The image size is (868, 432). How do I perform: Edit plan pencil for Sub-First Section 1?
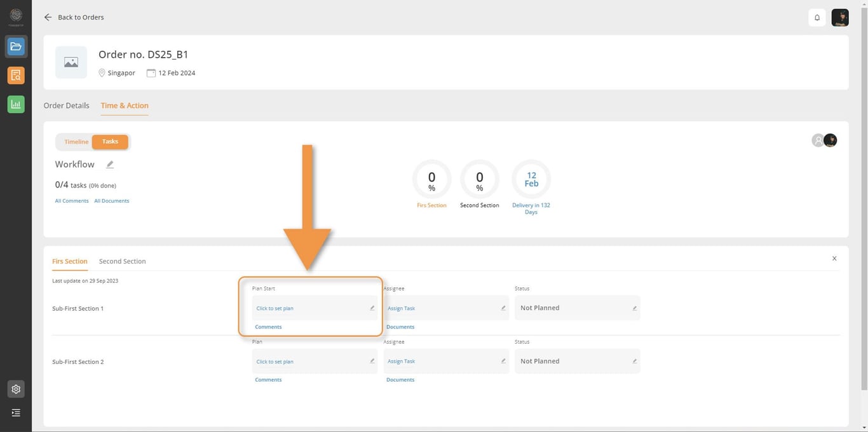[x=372, y=308]
